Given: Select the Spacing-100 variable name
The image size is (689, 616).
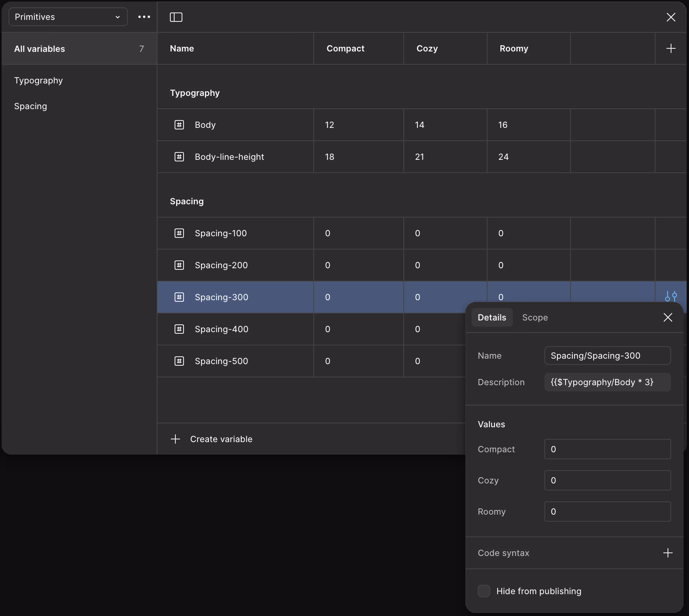Looking at the screenshot, I should click(221, 233).
